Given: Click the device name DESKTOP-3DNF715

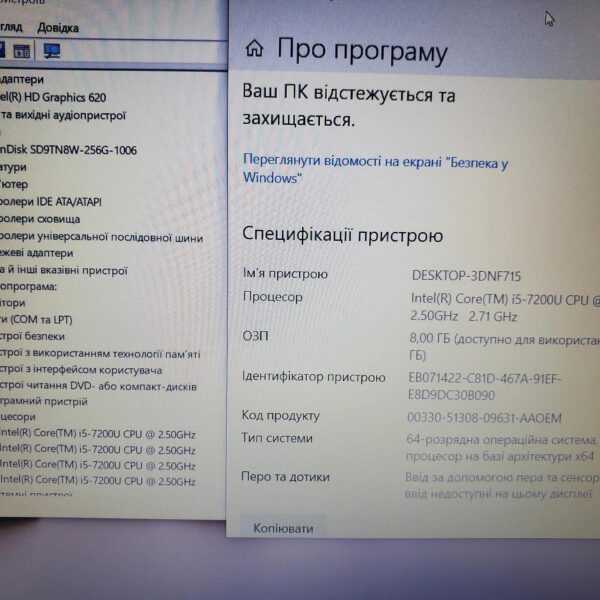Looking at the screenshot, I should 466,276.
